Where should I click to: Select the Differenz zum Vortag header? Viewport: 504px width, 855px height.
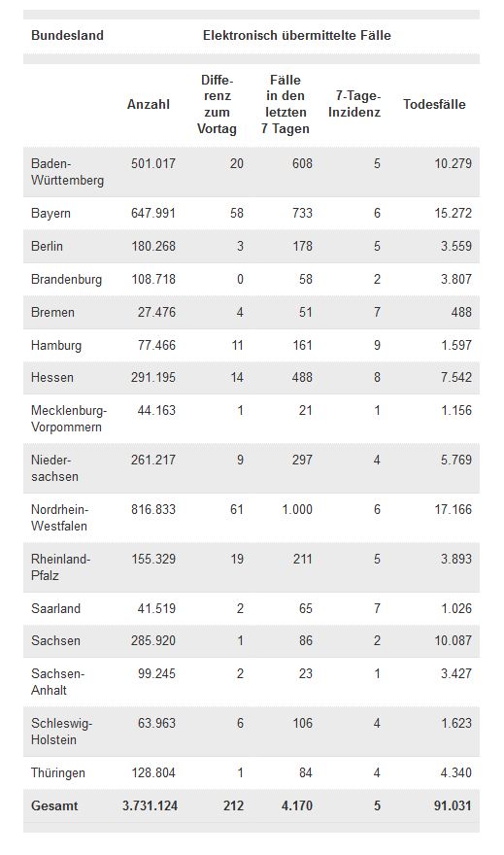217,104
